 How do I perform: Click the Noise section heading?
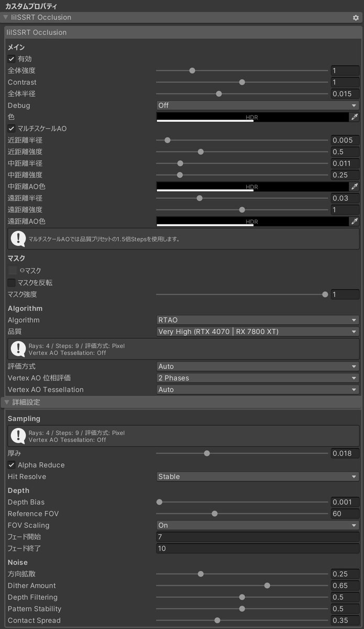[18, 562]
